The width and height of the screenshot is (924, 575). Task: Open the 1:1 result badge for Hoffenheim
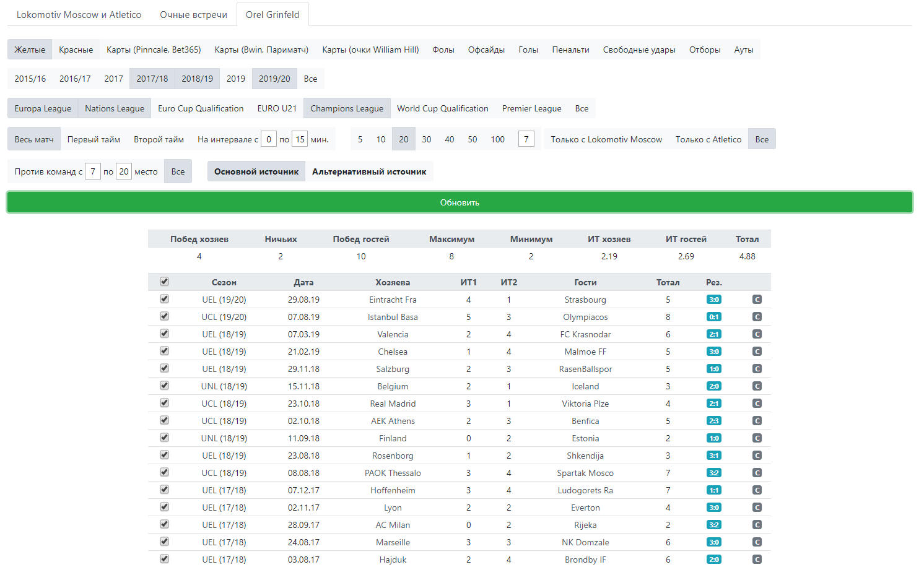point(714,490)
